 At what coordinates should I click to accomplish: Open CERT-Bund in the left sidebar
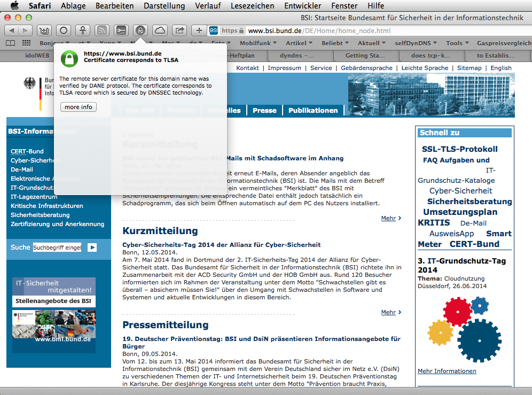pyautogui.click(x=27, y=151)
